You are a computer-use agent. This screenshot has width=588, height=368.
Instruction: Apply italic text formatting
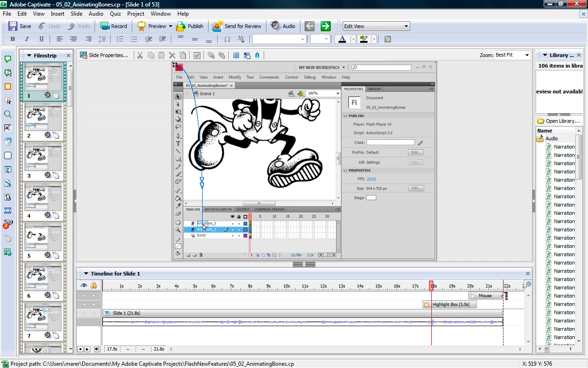(27, 39)
